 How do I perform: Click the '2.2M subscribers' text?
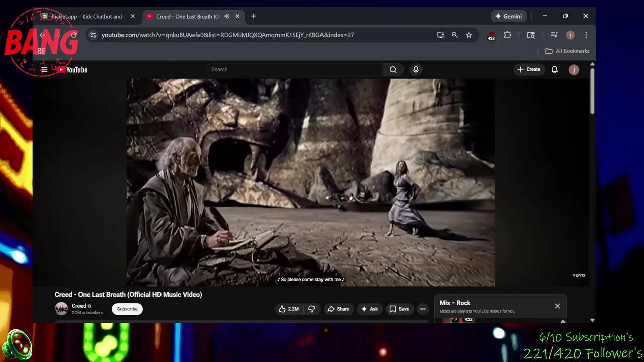[x=87, y=313]
